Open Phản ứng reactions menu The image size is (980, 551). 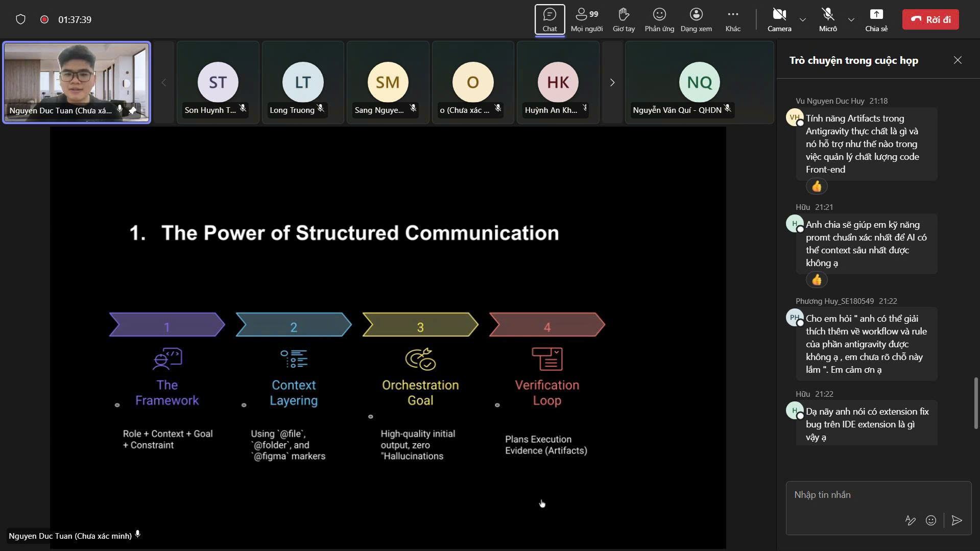pyautogui.click(x=659, y=19)
